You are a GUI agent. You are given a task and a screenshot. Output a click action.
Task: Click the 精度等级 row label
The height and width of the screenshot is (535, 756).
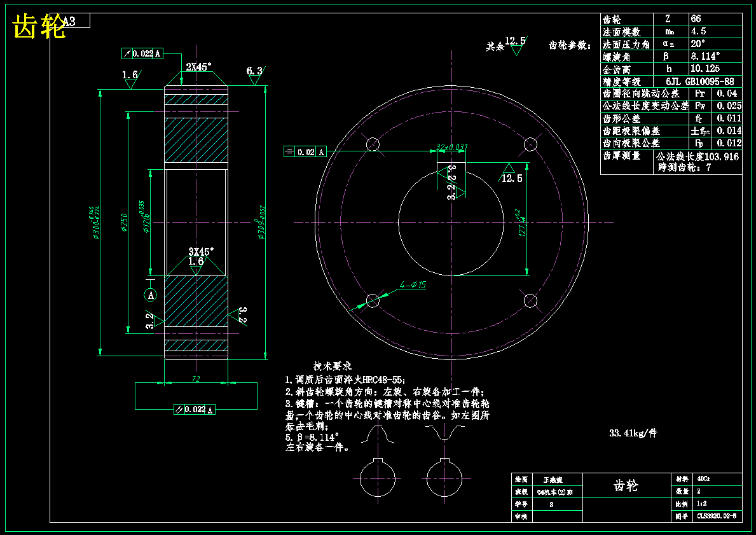[x=621, y=81]
